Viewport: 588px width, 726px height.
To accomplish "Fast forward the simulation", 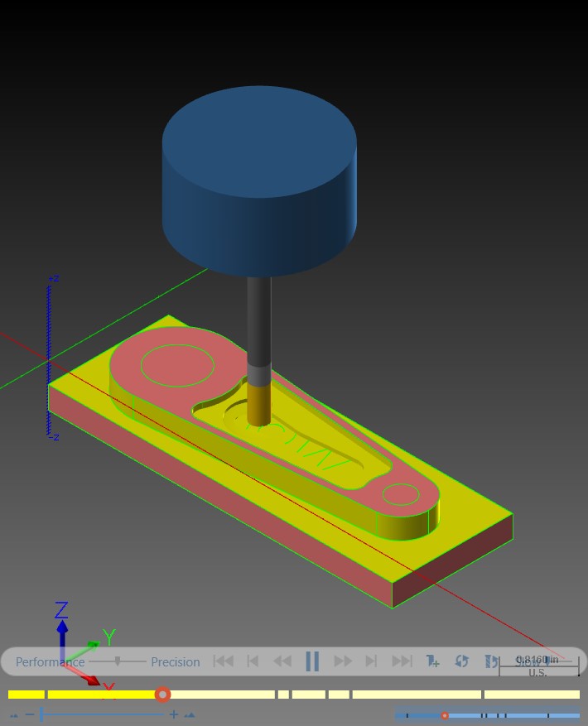I will [x=343, y=661].
